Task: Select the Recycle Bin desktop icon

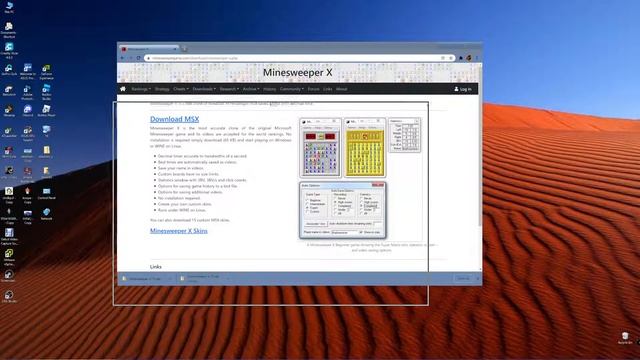Action: (x=625, y=338)
